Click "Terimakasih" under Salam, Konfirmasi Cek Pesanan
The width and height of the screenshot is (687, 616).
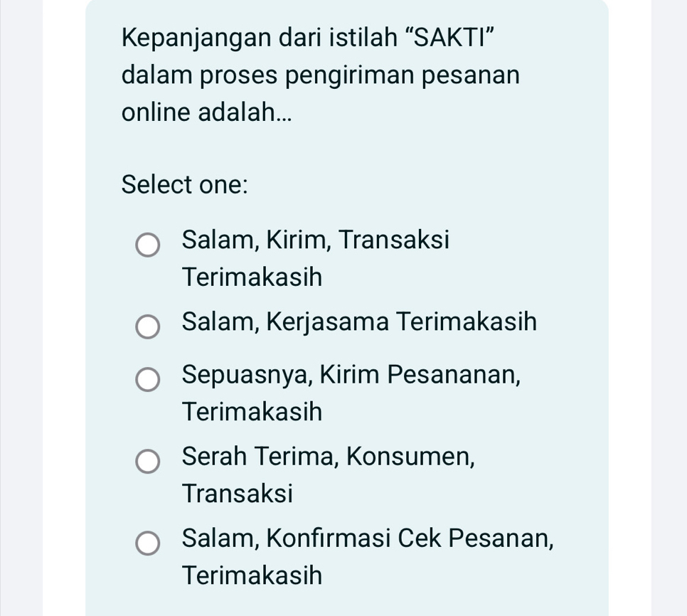pyautogui.click(x=252, y=575)
